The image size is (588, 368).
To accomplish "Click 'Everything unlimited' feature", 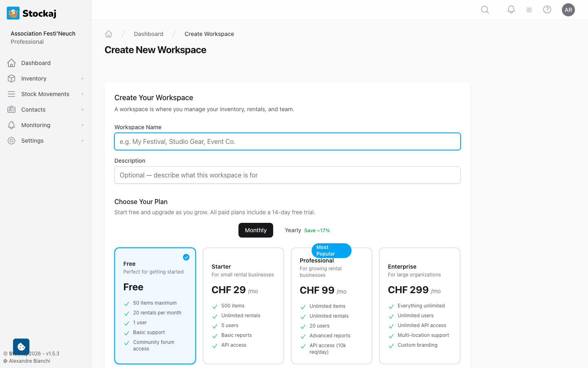I will [x=421, y=306].
